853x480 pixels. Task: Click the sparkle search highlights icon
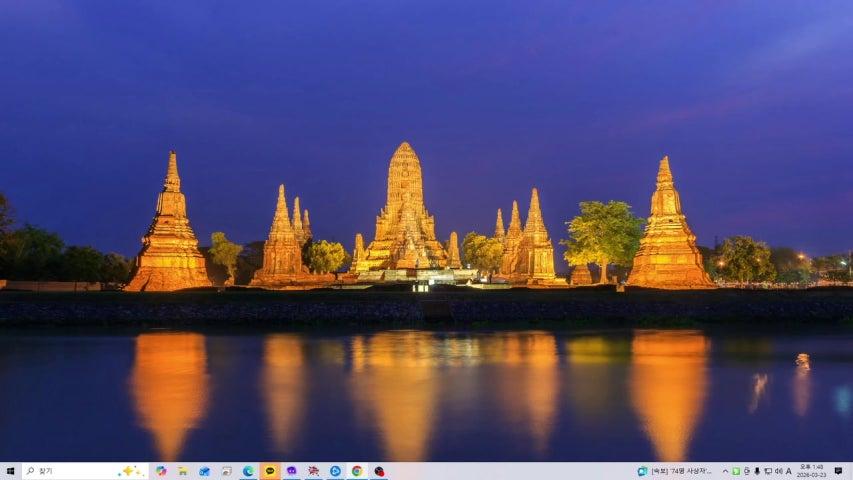129,471
